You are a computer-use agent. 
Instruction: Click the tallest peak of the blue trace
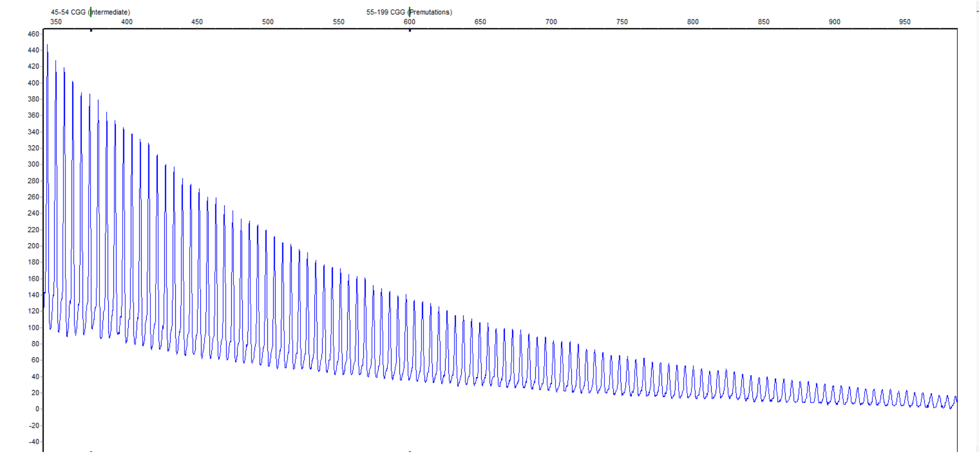tap(47, 45)
